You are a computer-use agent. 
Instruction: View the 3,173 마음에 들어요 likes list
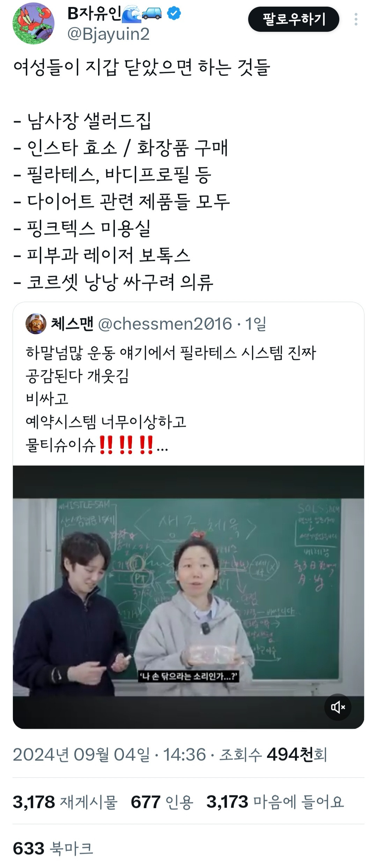tap(275, 802)
